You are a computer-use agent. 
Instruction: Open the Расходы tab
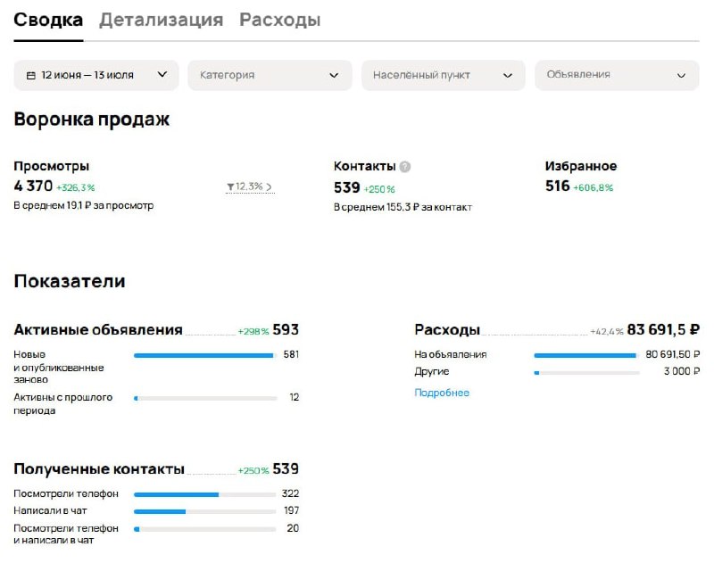click(x=279, y=20)
